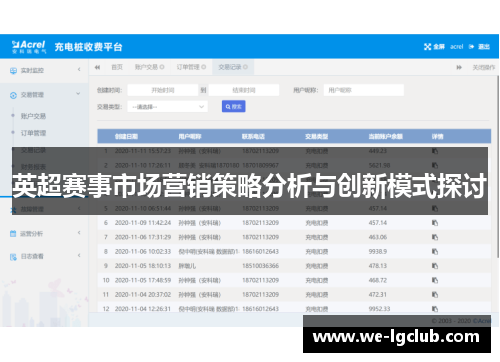This screenshot has width=500, height=362.
Task: Open details for row 10 dated 2020-11-05 17:48:59
Action: tap(435, 280)
